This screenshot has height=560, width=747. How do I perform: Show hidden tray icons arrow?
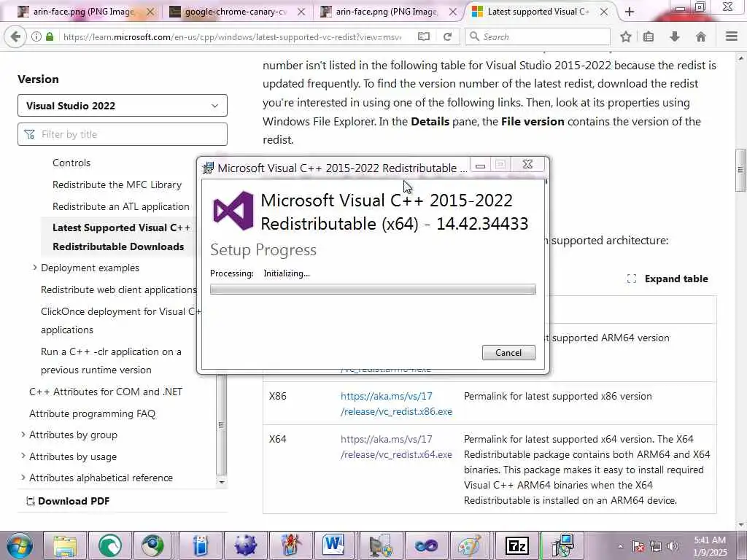[620, 546]
